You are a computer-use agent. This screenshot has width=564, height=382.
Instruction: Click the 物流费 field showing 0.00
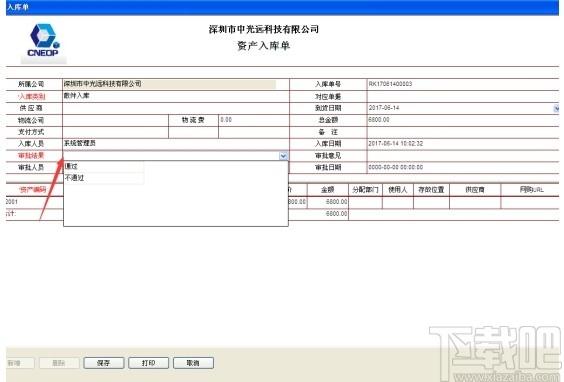(x=254, y=120)
